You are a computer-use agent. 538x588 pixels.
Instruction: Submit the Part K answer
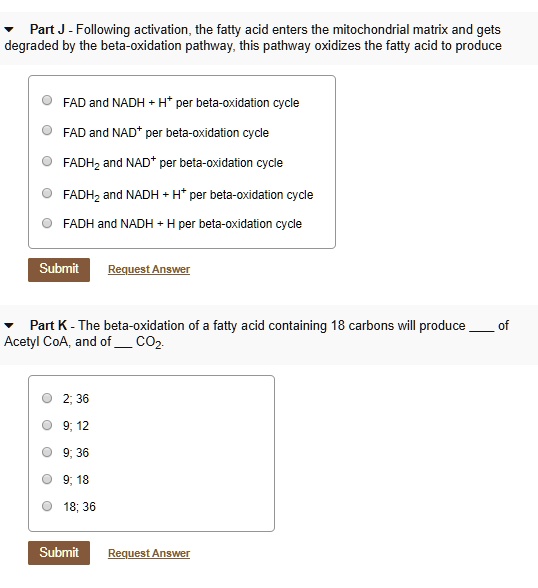59,553
